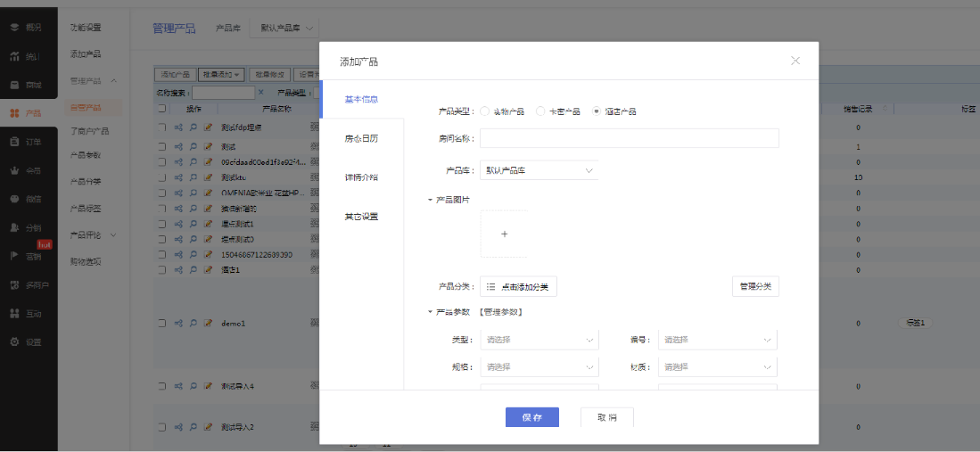Screen dimensions: 980x452
Task: Click the edit pencil icon on the 测试导入2 row
Action: pos(208,427)
